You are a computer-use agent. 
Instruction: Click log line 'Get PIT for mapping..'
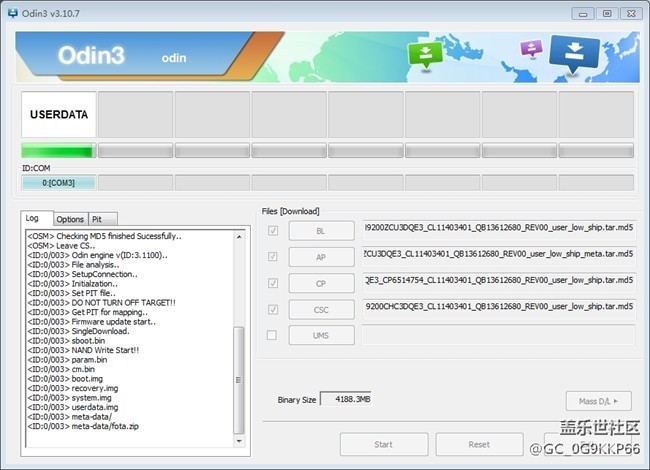click(87, 312)
